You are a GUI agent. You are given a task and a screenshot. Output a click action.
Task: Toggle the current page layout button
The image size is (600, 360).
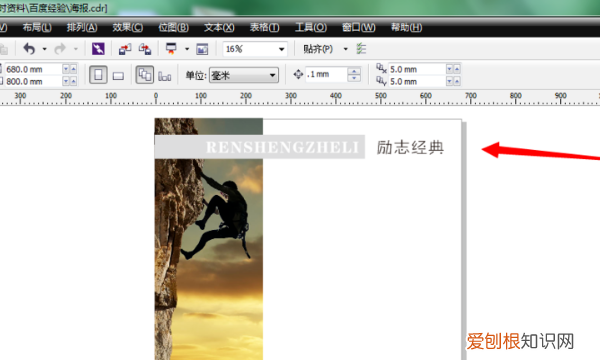[165, 76]
